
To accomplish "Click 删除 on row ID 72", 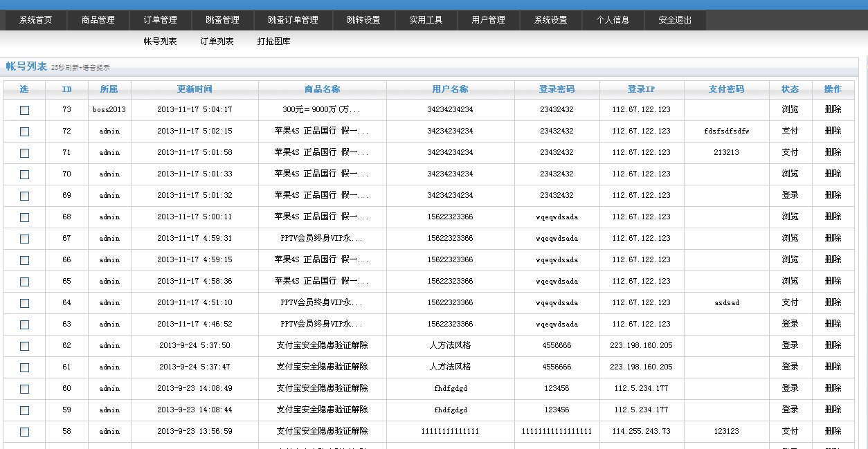I will click(833, 131).
